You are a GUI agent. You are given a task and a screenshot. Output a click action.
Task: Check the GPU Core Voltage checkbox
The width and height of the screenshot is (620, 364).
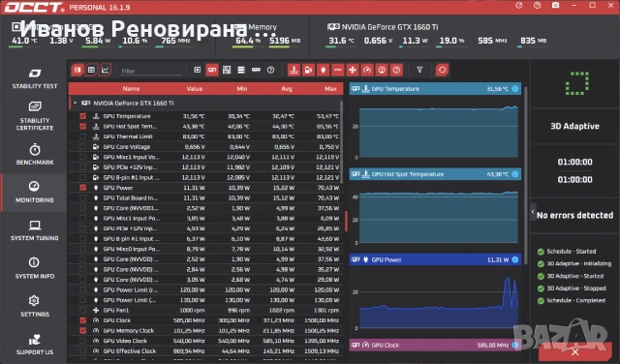pyautogui.click(x=82, y=146)
